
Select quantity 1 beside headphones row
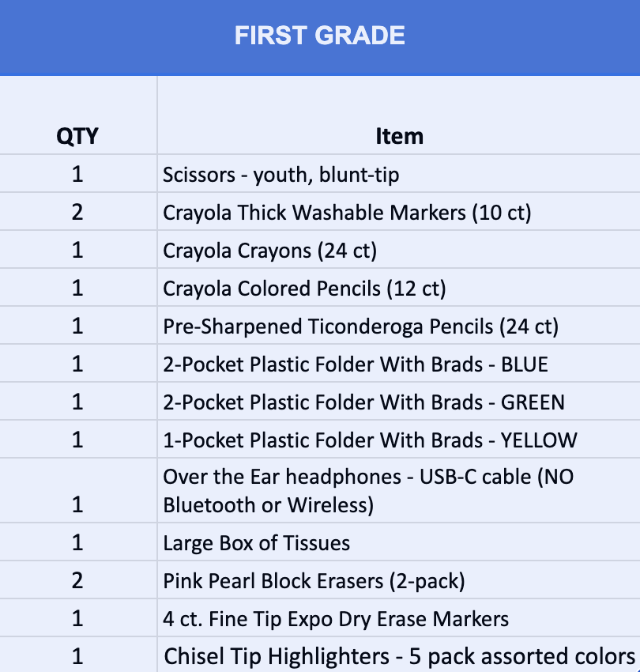point(77,505)
